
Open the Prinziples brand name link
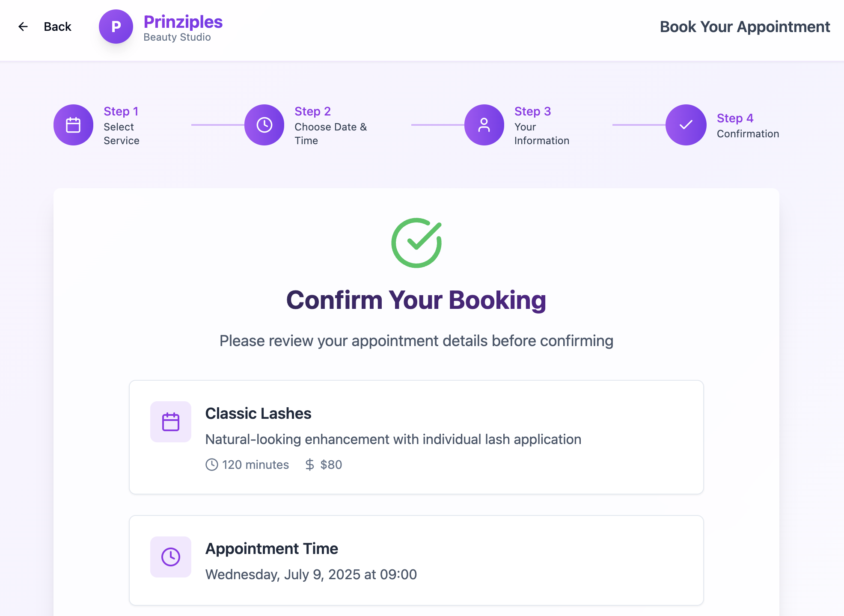coord(183,22)
